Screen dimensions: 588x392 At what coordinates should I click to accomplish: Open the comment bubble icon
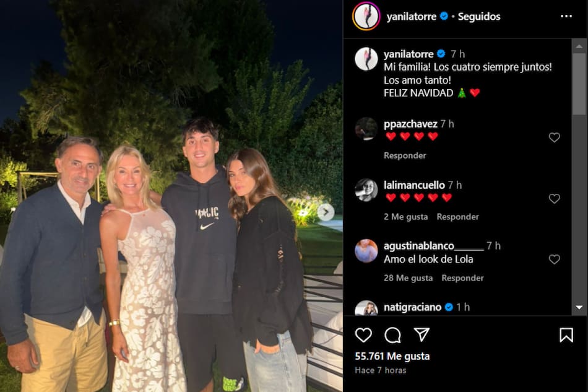[392, 335]
